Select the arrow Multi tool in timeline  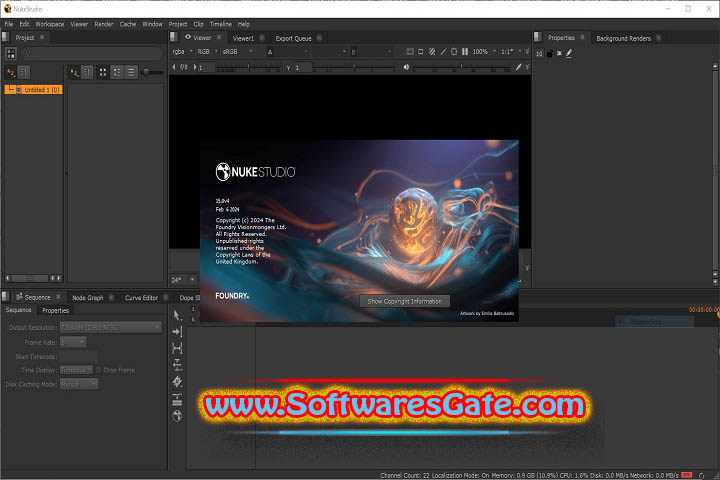pyautogui.click(x=177, y=315)
